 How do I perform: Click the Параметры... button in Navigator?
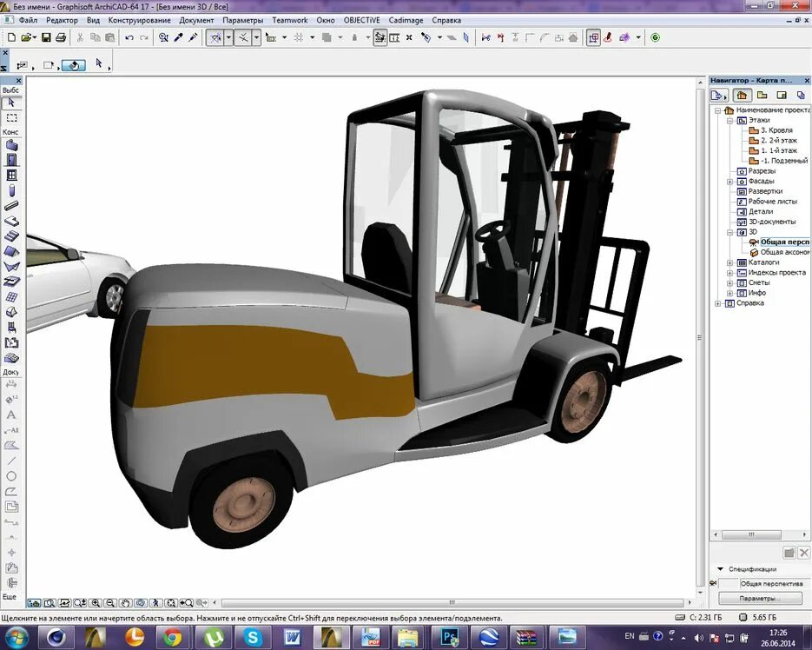pos(759,598)
